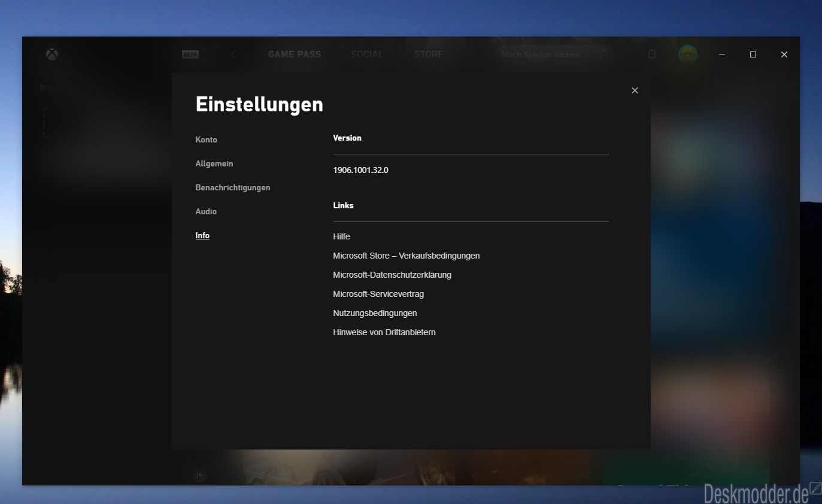The height and width of the screenshot is (504, 822).
Task: Select Allgemein settings category
Action: click(x=214, y=163)
